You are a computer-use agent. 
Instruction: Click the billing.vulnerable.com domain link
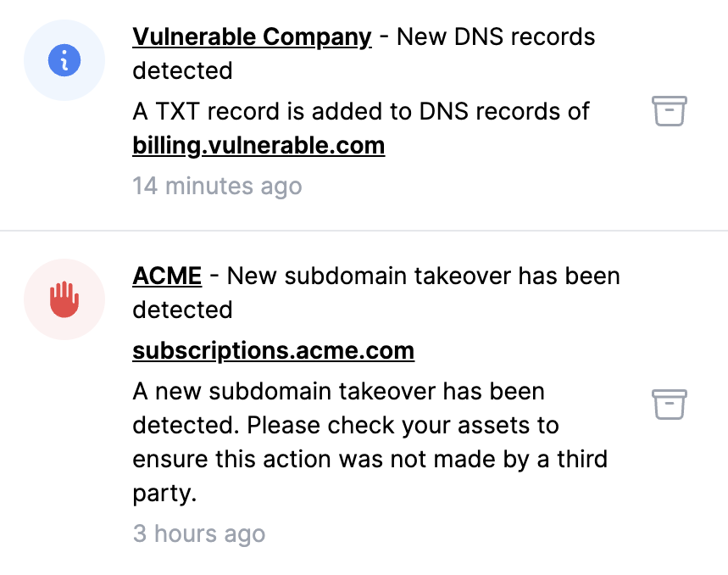258,145
